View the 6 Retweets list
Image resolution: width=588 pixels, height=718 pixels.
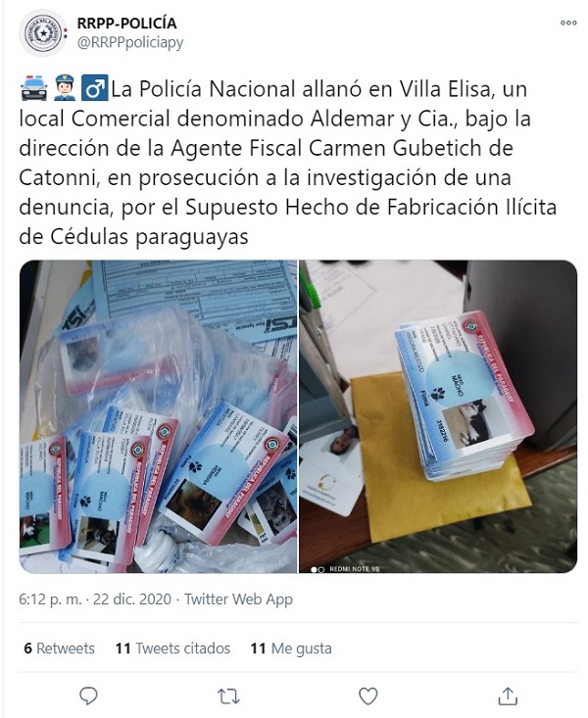point(59,648)
